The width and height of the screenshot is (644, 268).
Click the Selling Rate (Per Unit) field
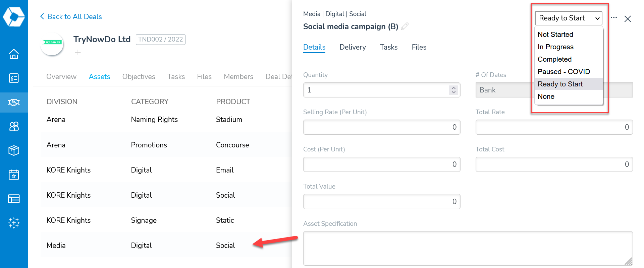pos(382,127)
